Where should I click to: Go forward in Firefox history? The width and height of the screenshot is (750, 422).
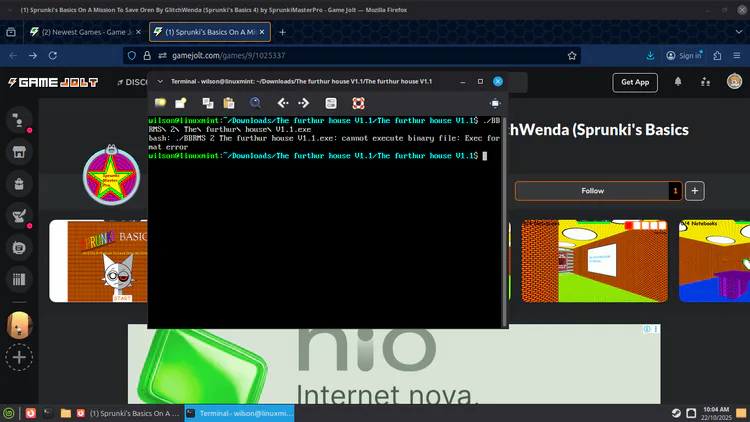coord(33,56)
